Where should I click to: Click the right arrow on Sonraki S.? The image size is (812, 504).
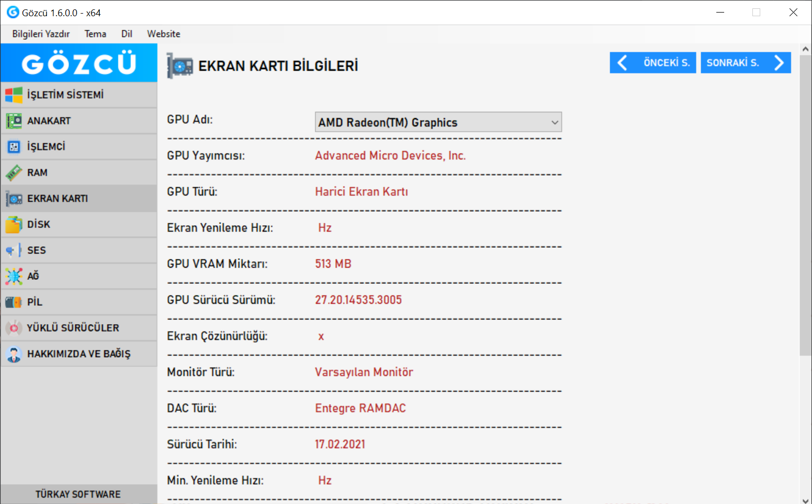pos(779,63)
